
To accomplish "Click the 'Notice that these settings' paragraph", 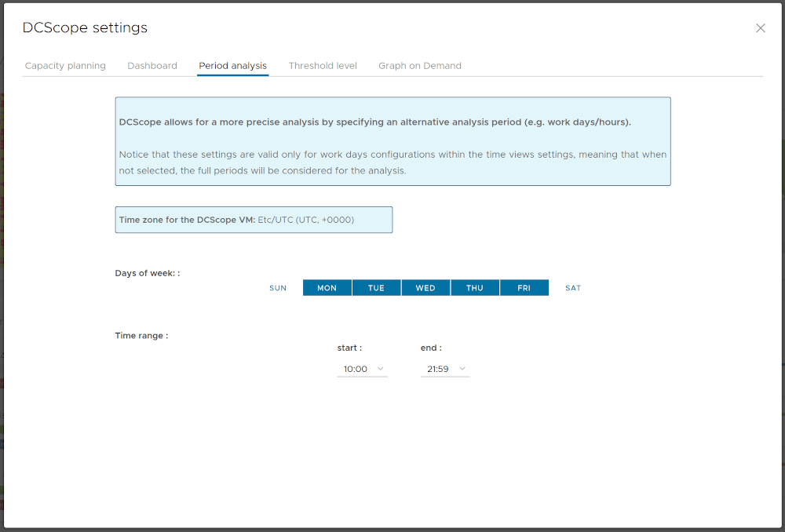I will click(x=392, y=162).
